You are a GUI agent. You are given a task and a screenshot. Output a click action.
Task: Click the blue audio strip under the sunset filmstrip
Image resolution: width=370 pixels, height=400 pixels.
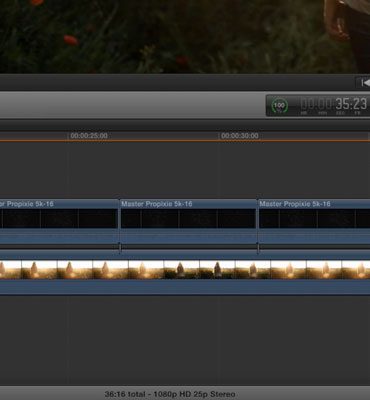(185, 287)
